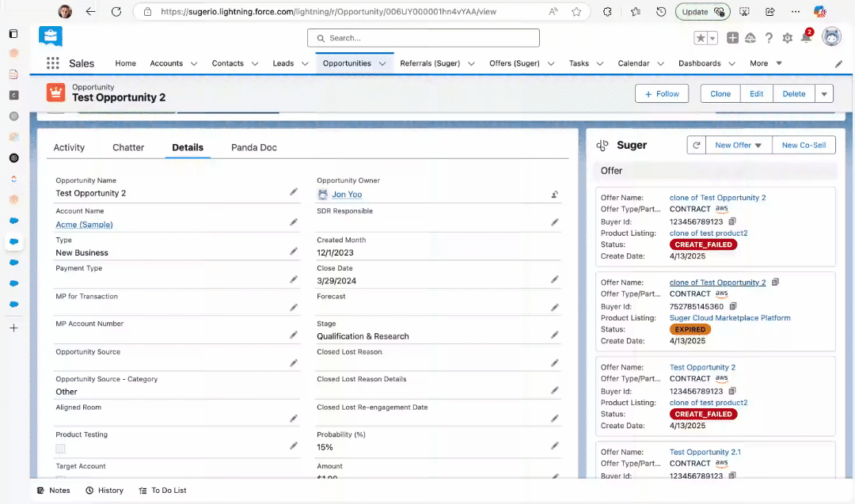Add a new tab in browser sidebar
The height and width of the screenshot is (504, 855).
click(x=13, y=328)
